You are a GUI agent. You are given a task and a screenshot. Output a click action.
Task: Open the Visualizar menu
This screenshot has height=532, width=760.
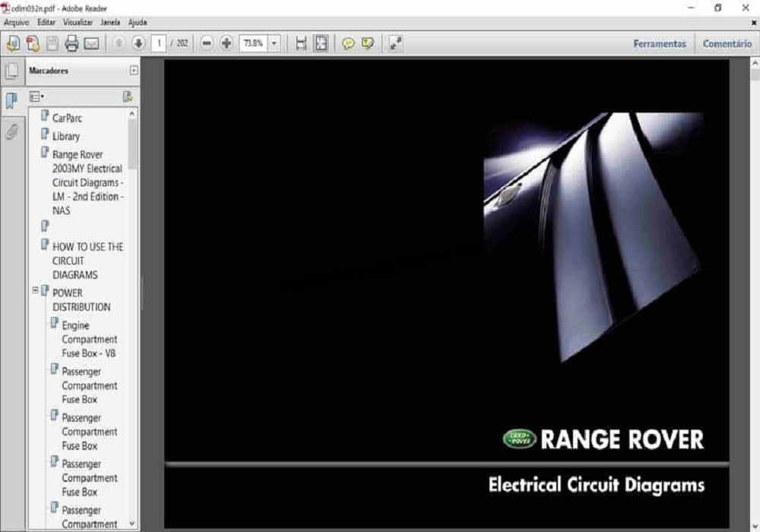point(78,23)
